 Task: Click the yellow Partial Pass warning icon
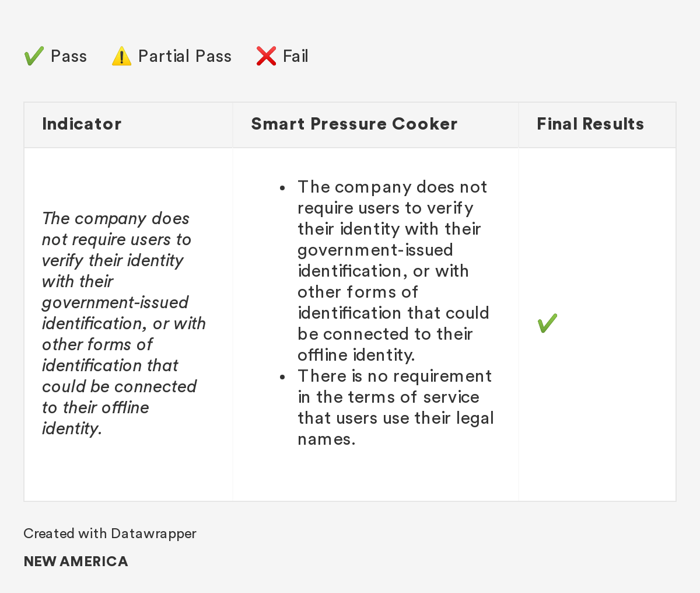[121, 56]
